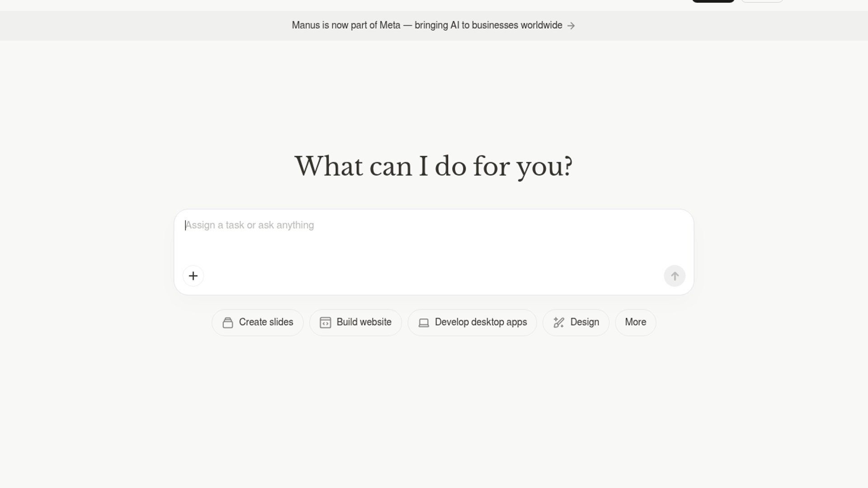Click the laptop icon for desktop apps
The height and width of the screenshot is (488, 868).
pyautogui.click(x=424, y=323)
